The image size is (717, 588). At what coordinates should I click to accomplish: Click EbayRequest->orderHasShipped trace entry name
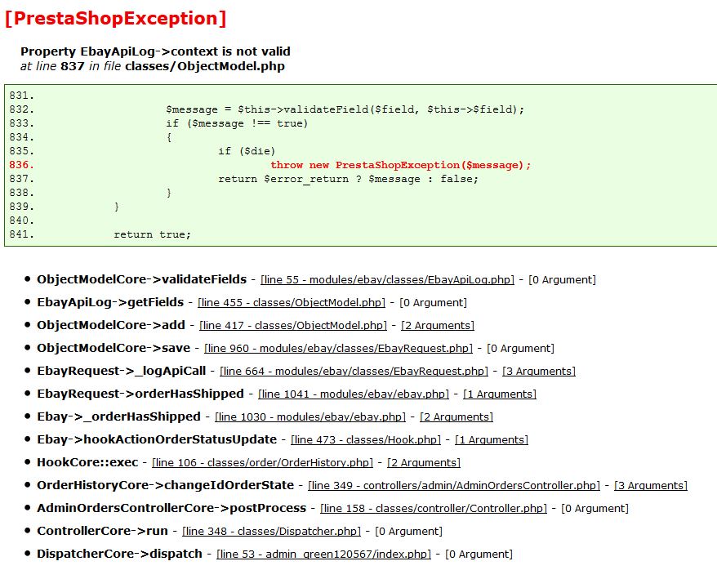(140, 394)
